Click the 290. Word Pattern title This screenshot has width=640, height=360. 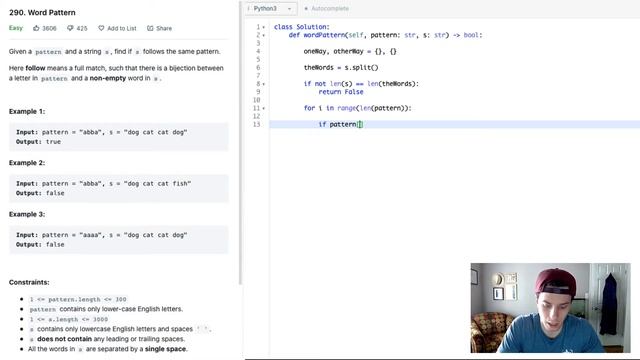(x=42, y=13)
